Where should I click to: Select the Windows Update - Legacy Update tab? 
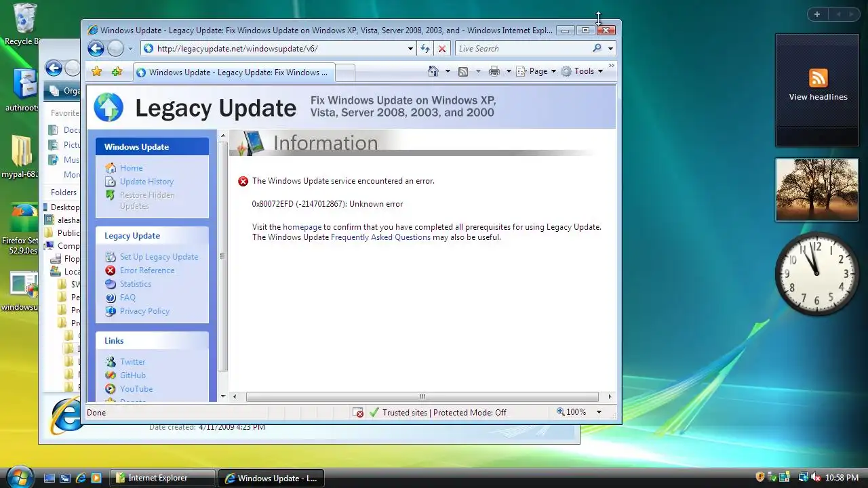(233, 73)
